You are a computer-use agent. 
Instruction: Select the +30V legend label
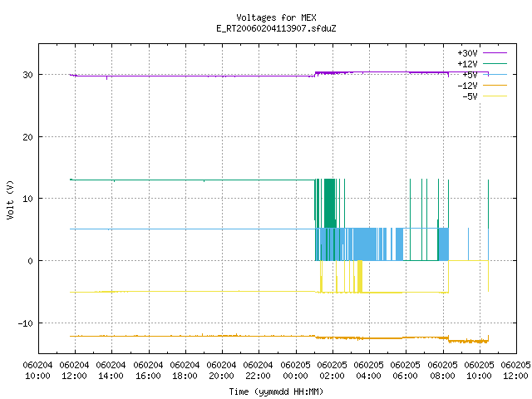pyautogui.click(x=467, y=53)
